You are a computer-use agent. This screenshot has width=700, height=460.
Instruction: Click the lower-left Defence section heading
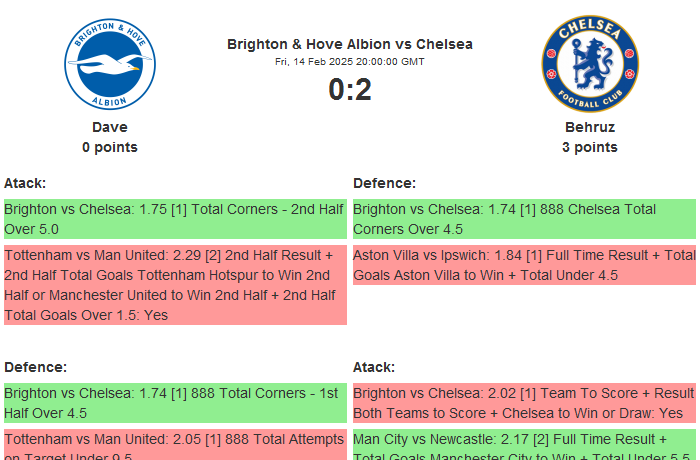(35, 367)
